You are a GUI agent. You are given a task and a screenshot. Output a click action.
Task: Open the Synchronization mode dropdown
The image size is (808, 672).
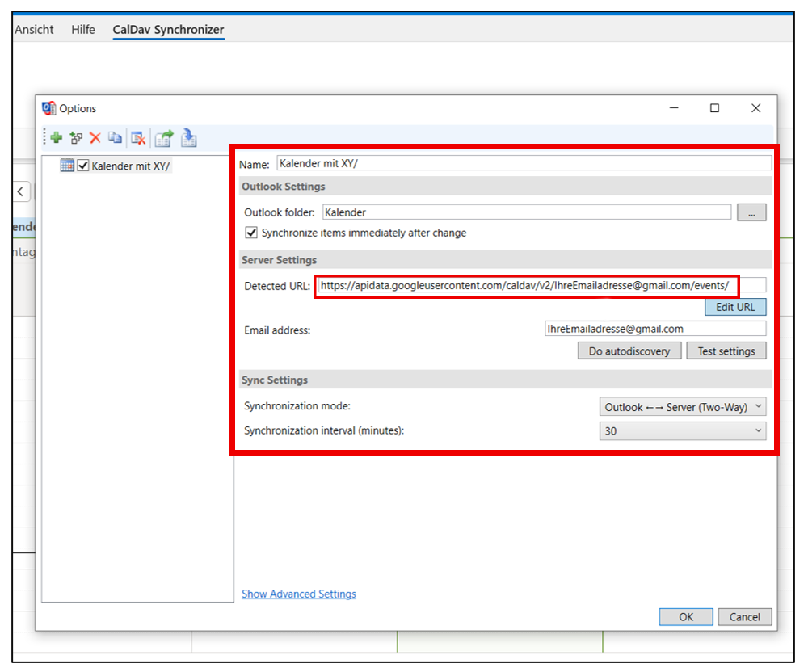click(682, 407)
